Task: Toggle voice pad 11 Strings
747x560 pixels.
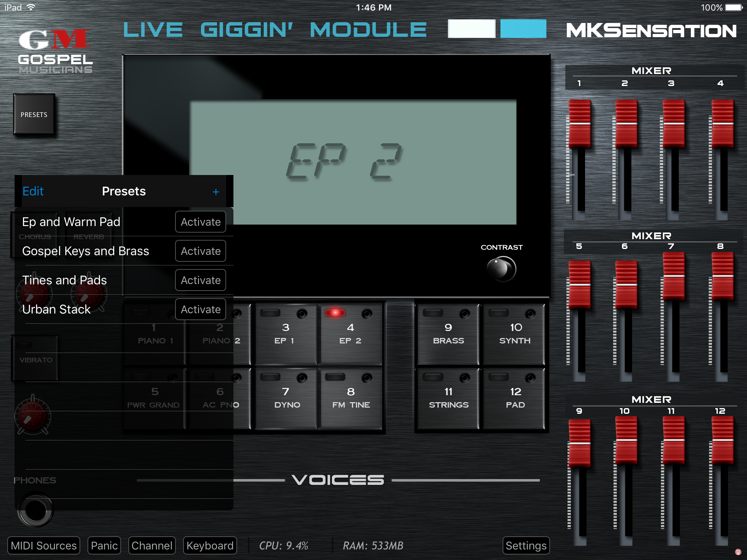Action: coord(448,398)
